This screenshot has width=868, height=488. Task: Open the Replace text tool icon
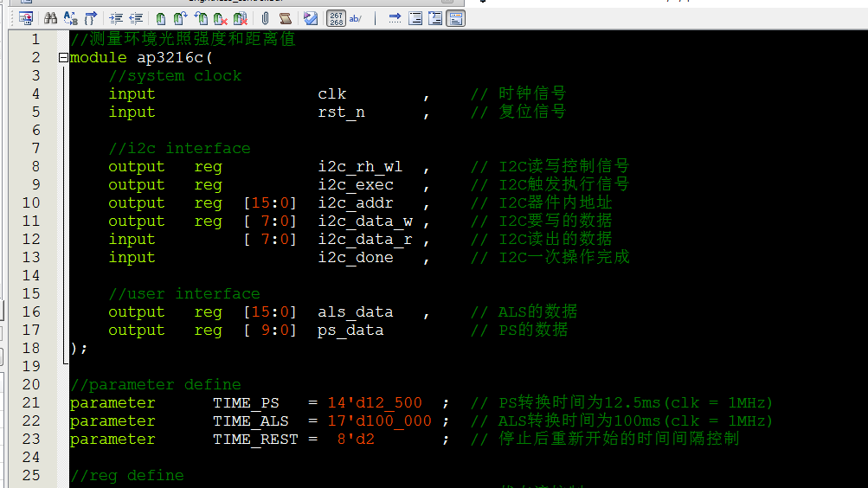(70, 18)
